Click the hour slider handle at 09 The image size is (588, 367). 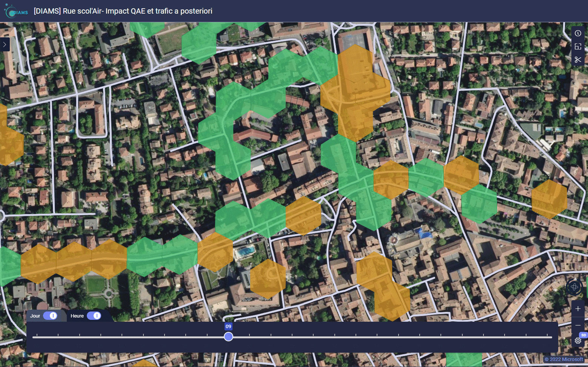[228, 337]
